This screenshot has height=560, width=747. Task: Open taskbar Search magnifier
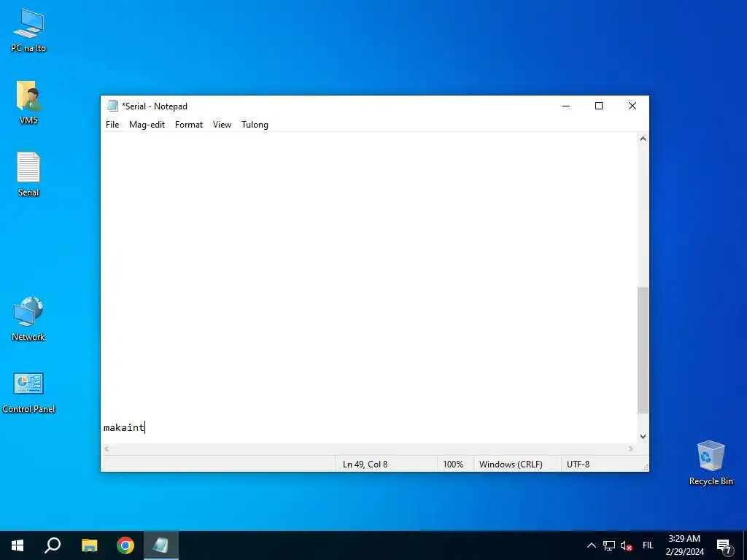[53, 545]
